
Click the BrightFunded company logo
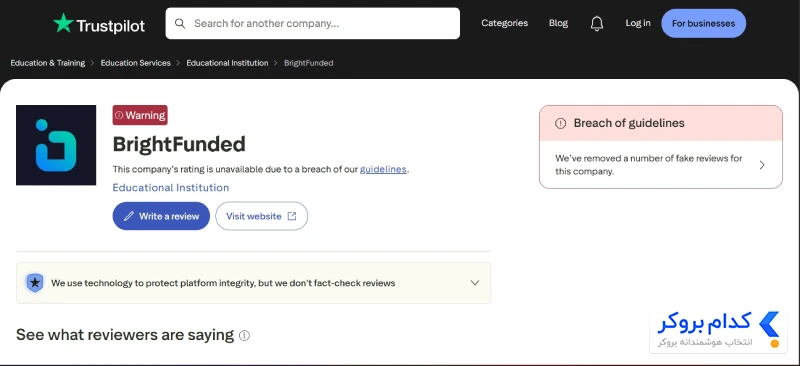56,145
